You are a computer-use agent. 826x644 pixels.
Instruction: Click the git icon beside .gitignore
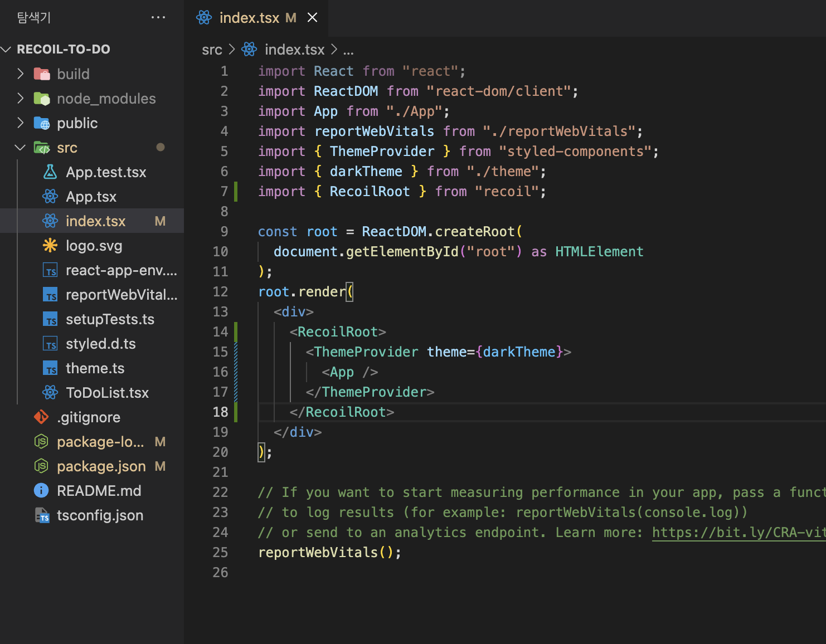(x=41, y=417)
